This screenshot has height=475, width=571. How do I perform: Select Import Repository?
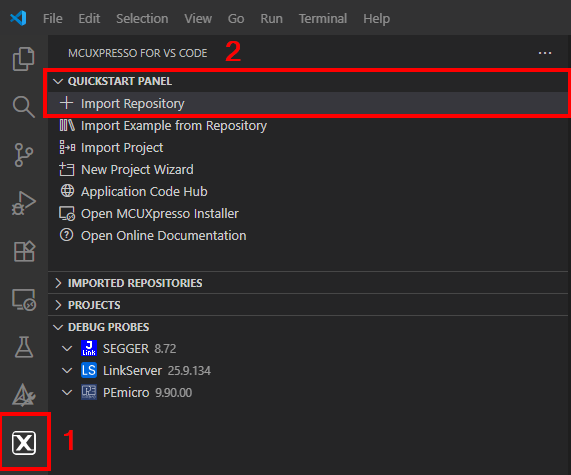tap(307, 103)
